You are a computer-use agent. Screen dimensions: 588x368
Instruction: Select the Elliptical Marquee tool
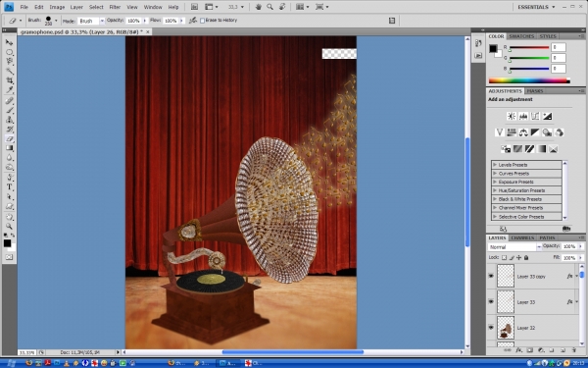(9, 52)
